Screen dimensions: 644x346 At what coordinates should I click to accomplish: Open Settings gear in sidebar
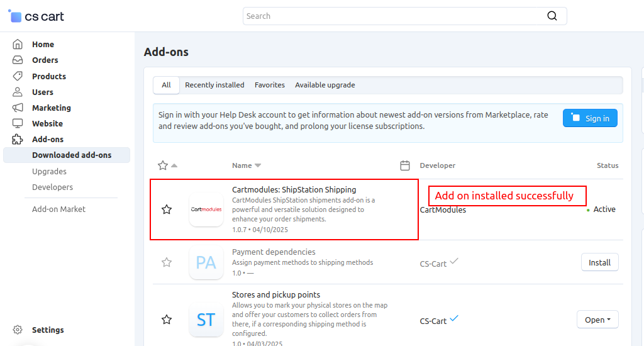coord(18,330)
